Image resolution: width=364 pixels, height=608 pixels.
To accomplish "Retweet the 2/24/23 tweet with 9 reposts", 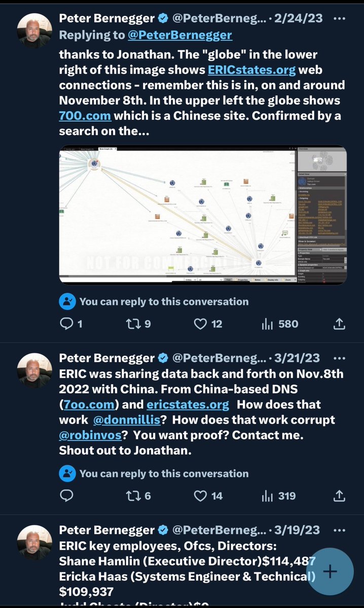I will click(133, 323).
